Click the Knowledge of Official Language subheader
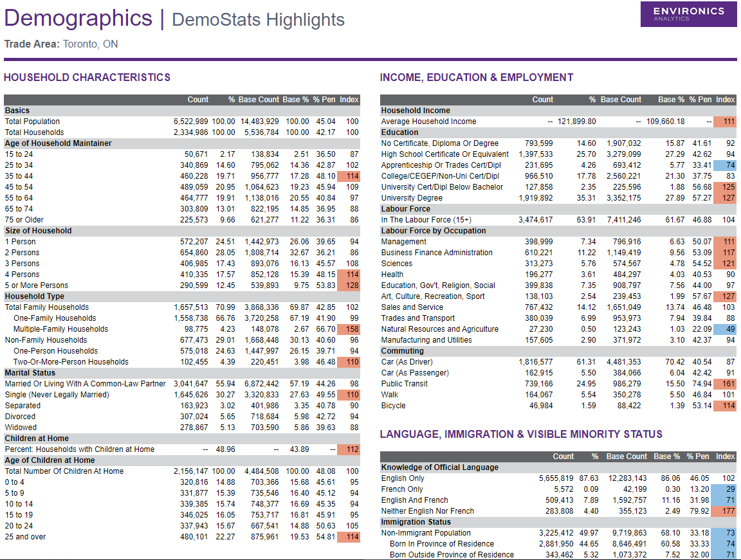The height and width of the screenshot is (560, 741). (439, 467)
